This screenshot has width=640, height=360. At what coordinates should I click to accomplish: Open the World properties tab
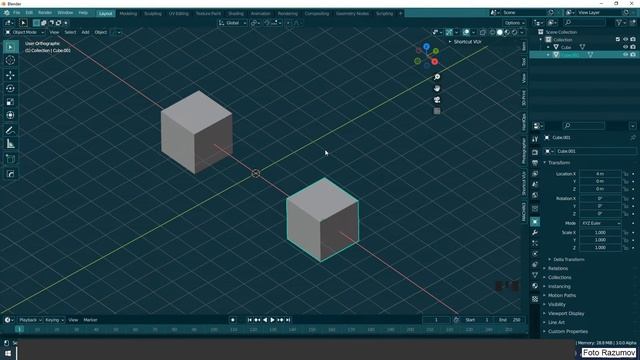(535, 195)
